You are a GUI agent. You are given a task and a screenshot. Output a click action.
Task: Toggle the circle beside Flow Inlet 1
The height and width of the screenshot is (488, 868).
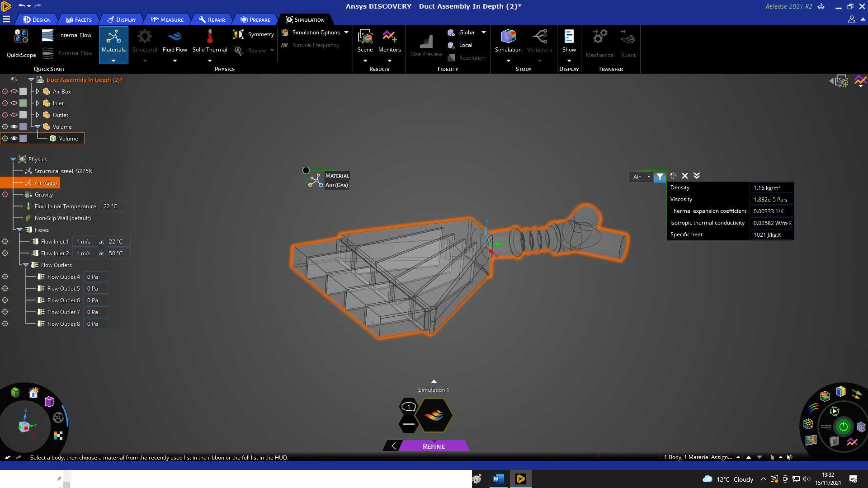tap(5, 242)
